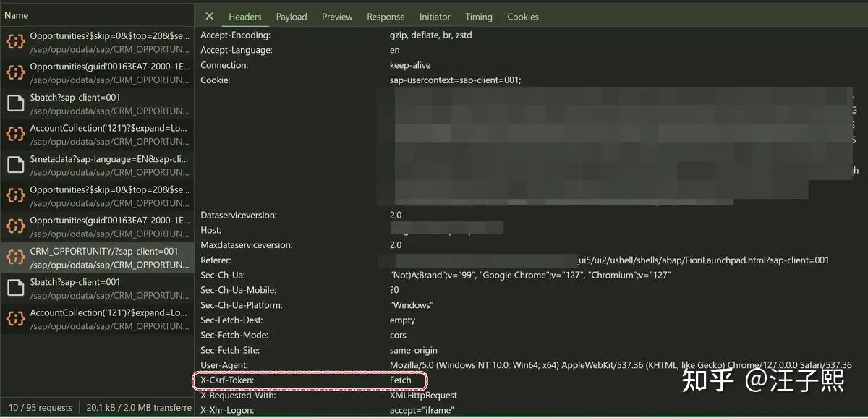Click the JSON icon of the topmost Opportunities?$skip request
868x418 pixels.
(15, 42)
